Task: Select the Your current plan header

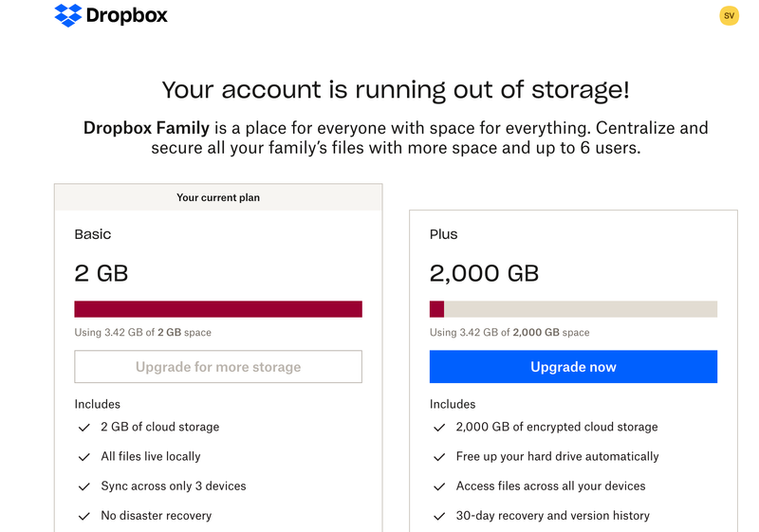Action: pos(218,197)
